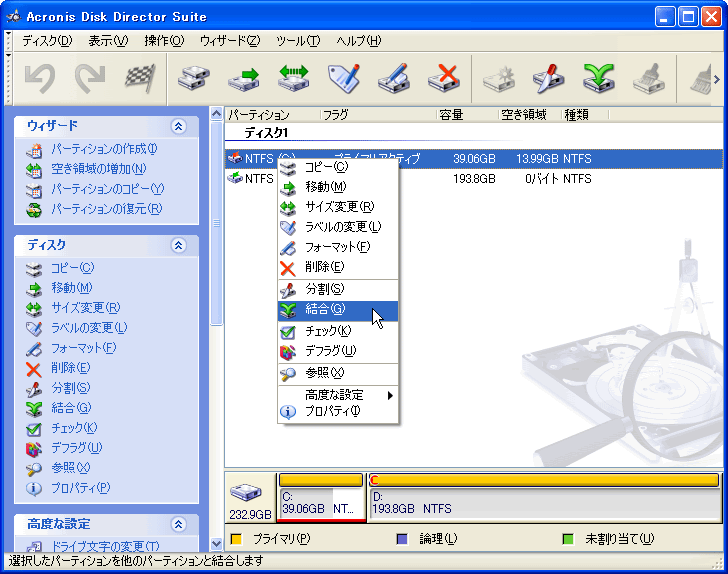
Task: Select 移動(M) in the context menu
Action: tap(338, 187)
